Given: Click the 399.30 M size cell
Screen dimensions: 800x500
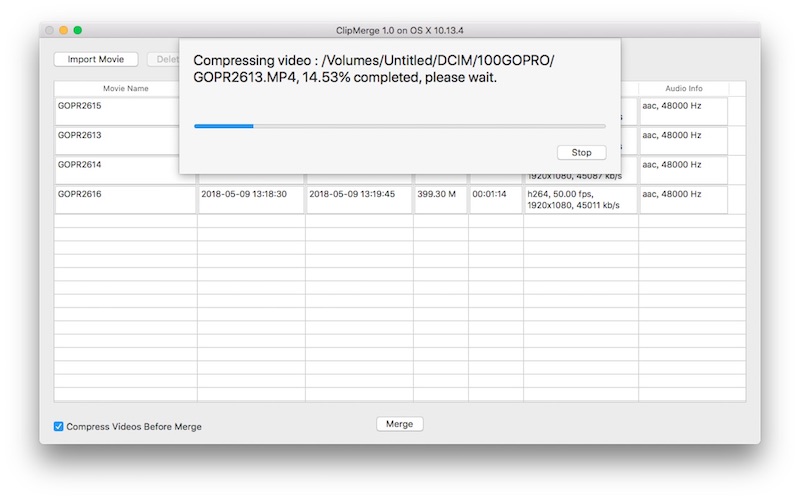Looking at the screenshot, I should pyautogui.click(x=440, y=199).
